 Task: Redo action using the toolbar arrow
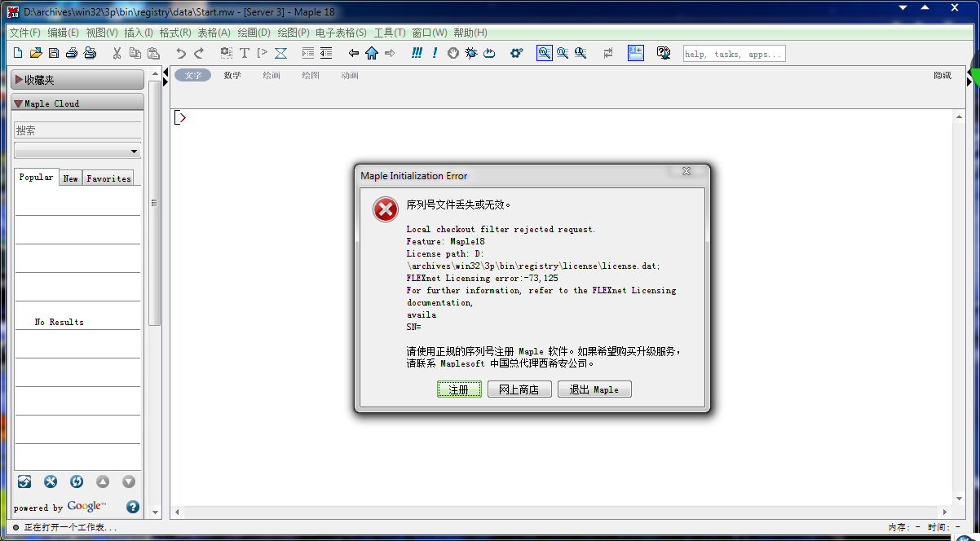[199, 54]
